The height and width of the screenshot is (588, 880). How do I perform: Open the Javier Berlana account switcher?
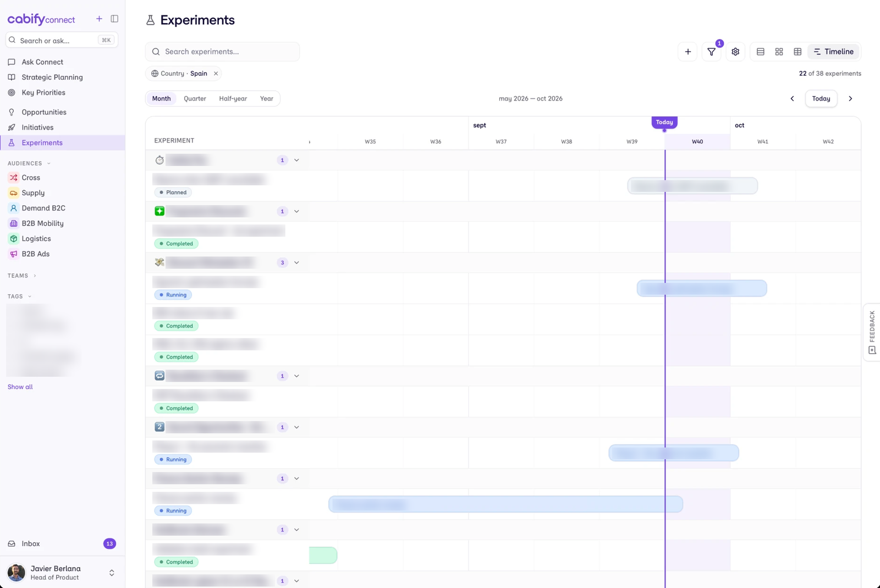(62, 573)
